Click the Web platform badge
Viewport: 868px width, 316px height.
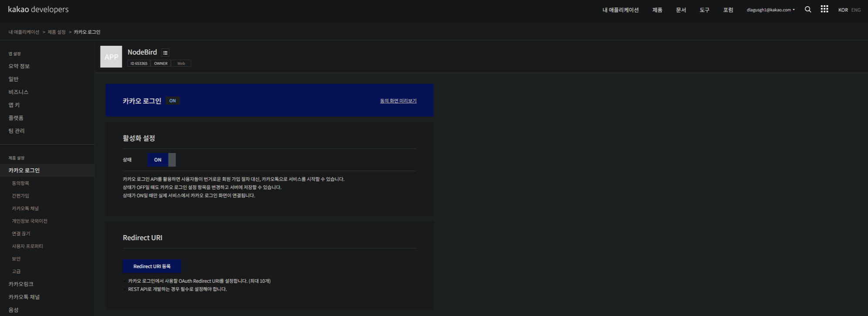pyautogui.click(x=181, y=64)
